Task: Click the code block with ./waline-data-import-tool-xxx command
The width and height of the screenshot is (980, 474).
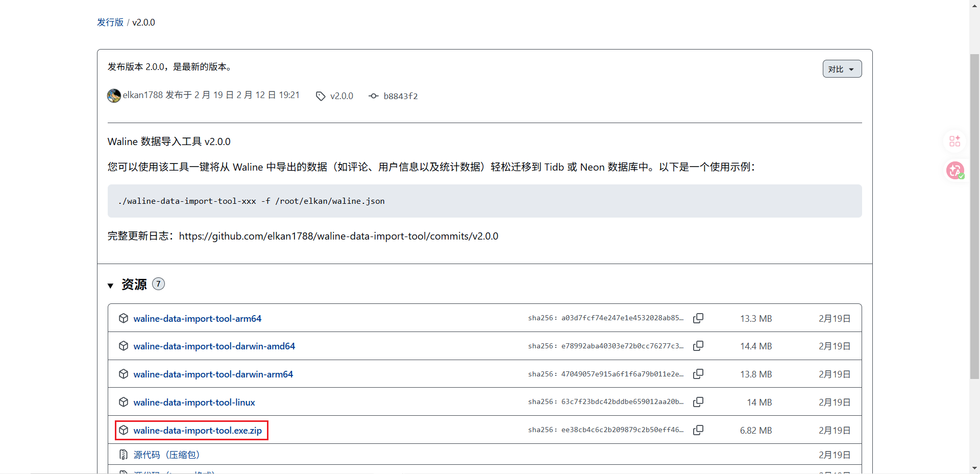Action: pyautogui.click(x=484, y=201)
